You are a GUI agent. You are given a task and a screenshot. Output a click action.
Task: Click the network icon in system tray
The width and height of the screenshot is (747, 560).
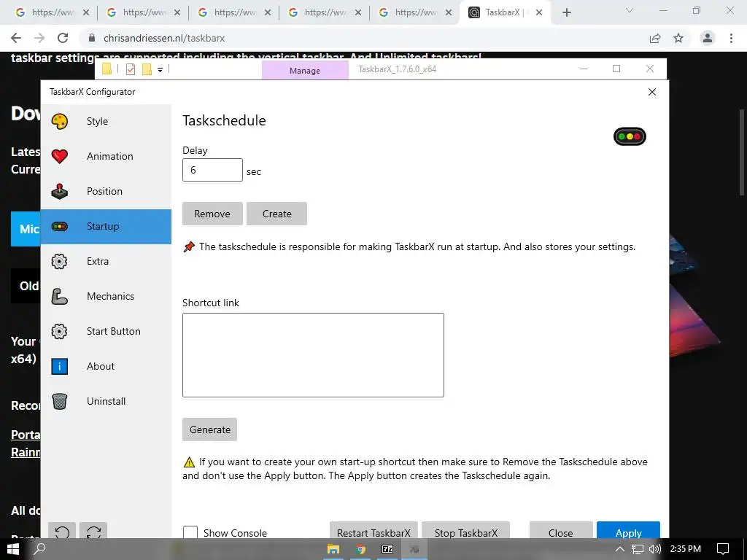point(638,549)
